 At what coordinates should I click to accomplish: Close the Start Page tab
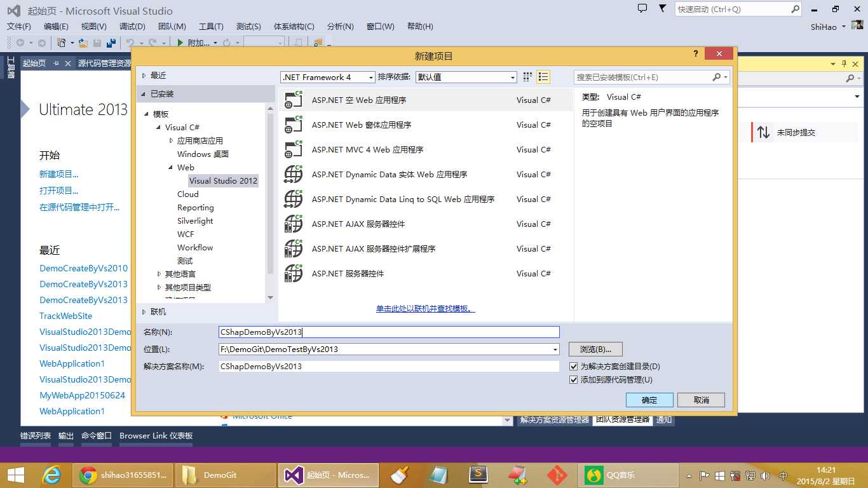[67, 64]
